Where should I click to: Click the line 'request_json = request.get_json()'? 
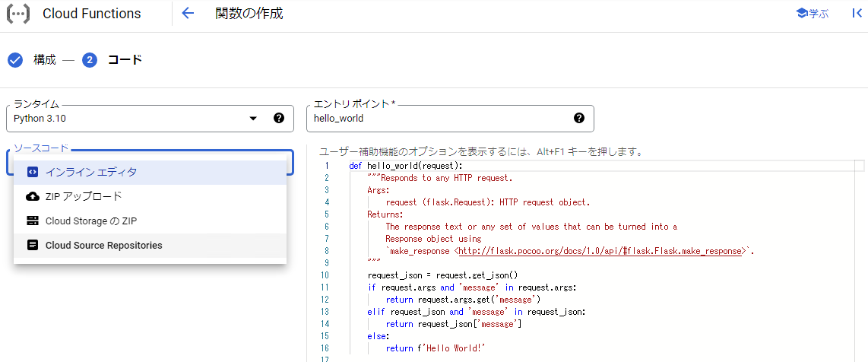click(x=442, y=275)
